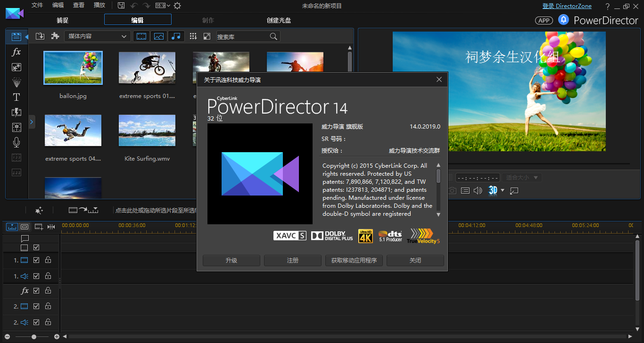
Task: Click the fit timeline ruler icon
Action: tap(51, 227)
